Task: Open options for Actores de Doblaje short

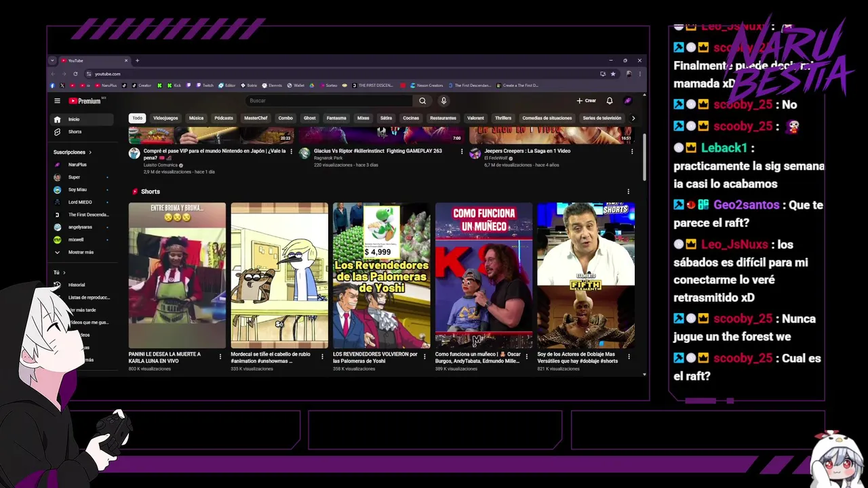Action: pyautogui.click(x=629, y=357)
